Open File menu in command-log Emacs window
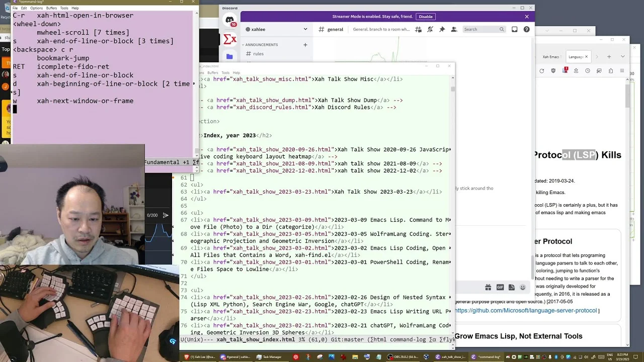The width and height of the screenshot is (644, 362). (x=15, y=8)
